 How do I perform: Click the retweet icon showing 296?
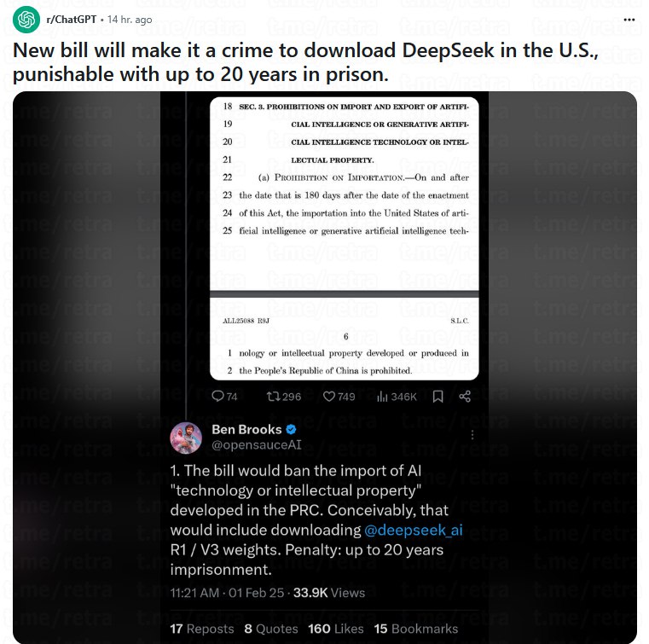point(273,397)
